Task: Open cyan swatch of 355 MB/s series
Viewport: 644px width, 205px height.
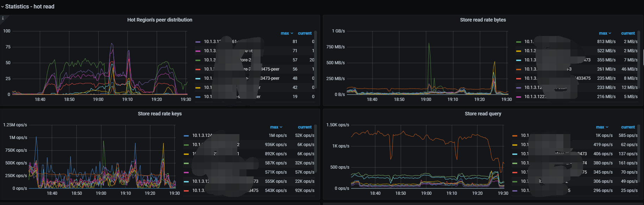Action: 518,60
